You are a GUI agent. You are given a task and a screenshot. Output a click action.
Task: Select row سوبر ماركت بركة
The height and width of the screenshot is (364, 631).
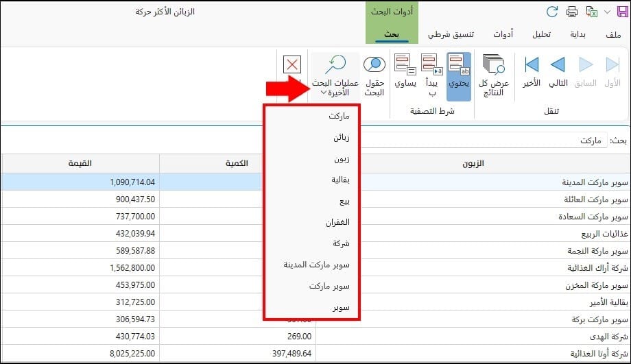[599, 319]
